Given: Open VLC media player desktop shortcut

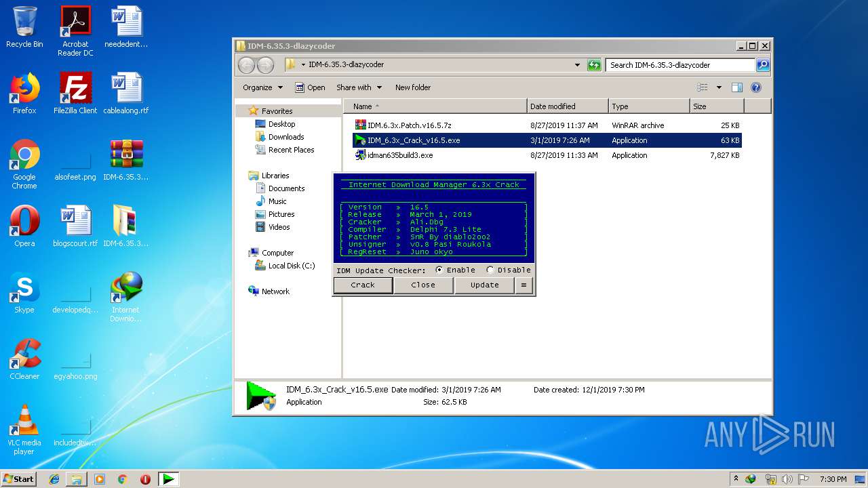Looking at the screenshot, I should [24, 430].
